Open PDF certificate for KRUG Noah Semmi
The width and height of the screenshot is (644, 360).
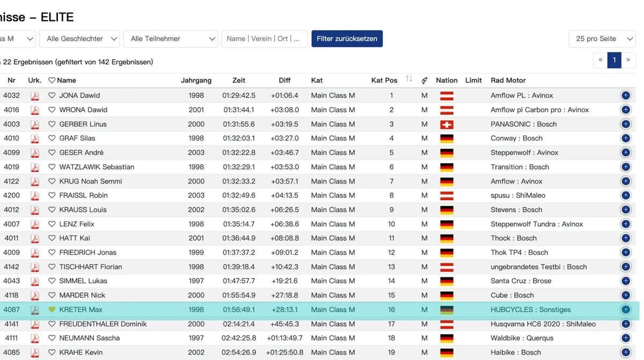click(x=35, y=181)
